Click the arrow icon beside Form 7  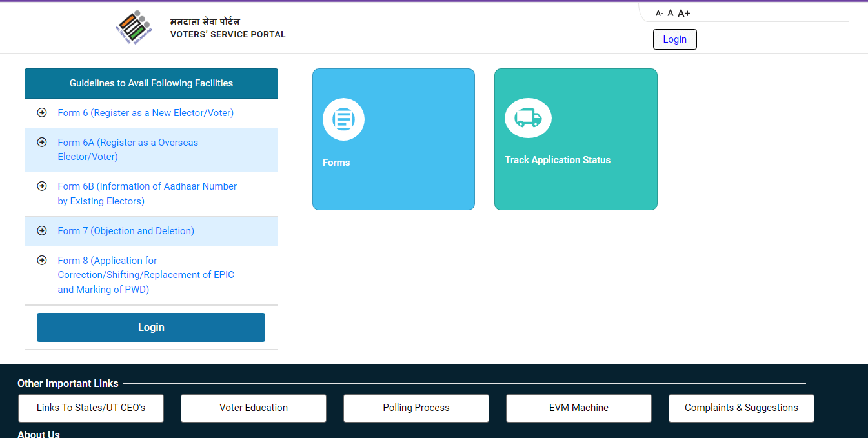[42, 230]
